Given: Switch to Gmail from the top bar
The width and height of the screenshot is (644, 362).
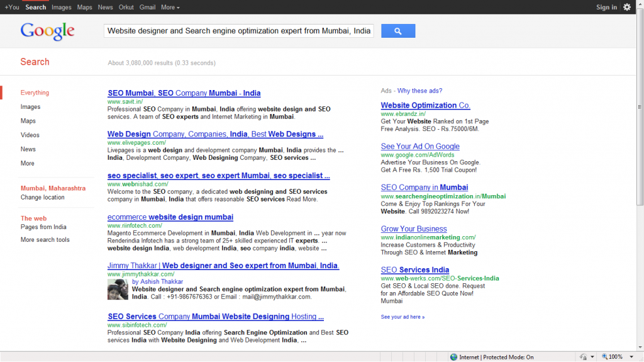Looking at the screenshot, I should [x=147, y=8].
